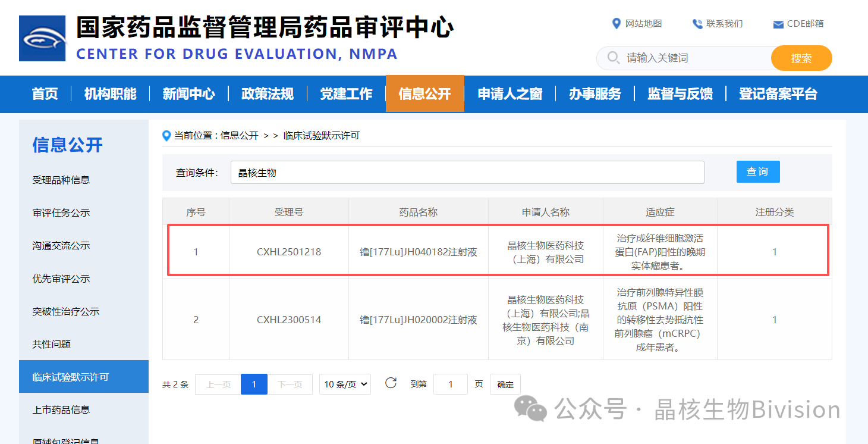Open the 网站地图 location pin icon
Screen dimensions: 868x444
pos(617,24)
